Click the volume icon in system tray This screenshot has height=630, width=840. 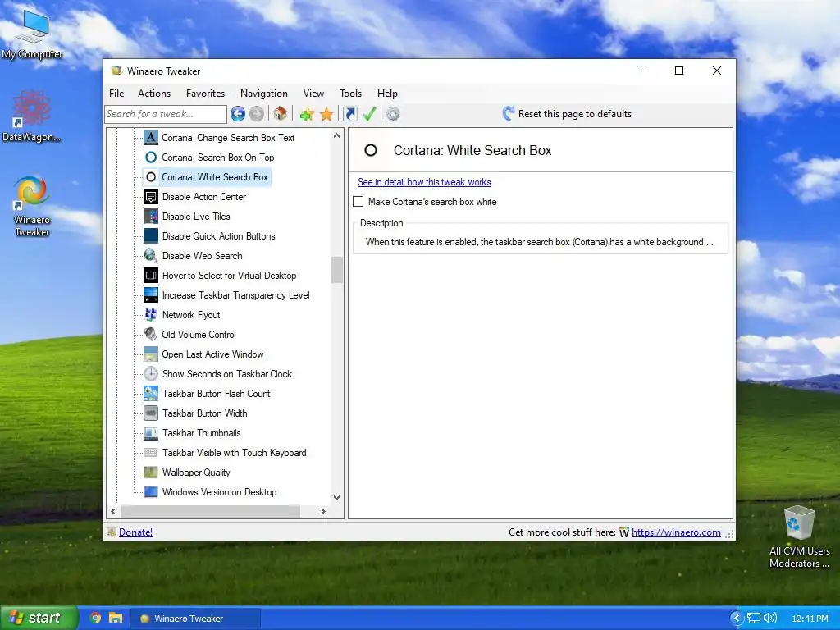(770, 619)
